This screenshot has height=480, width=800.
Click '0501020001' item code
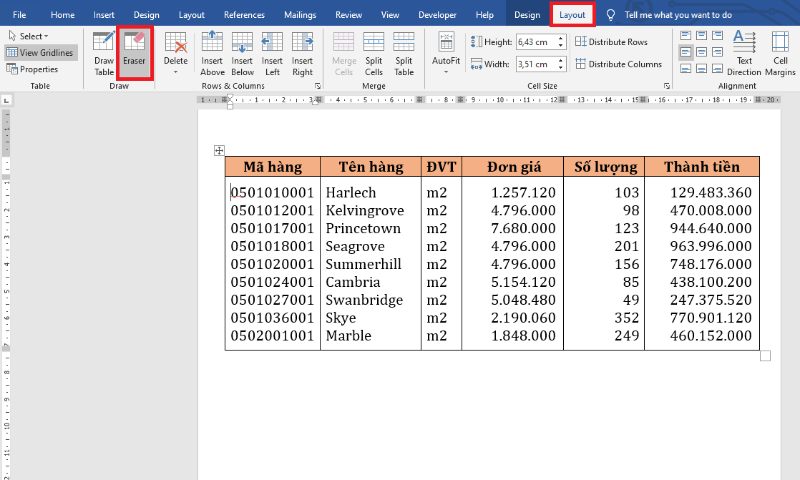click(x=272, y=264)
